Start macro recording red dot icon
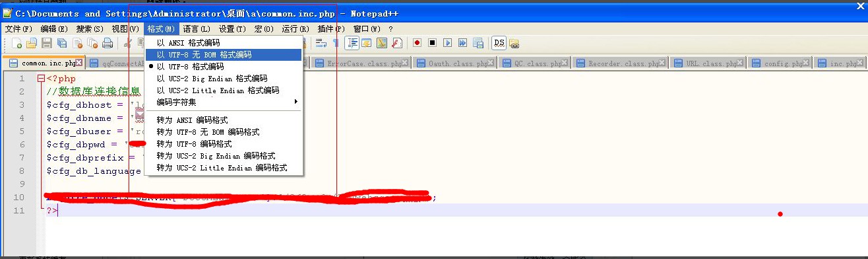Image resolution: width=868 pixels, height=259 pixels. pos(417,43)
